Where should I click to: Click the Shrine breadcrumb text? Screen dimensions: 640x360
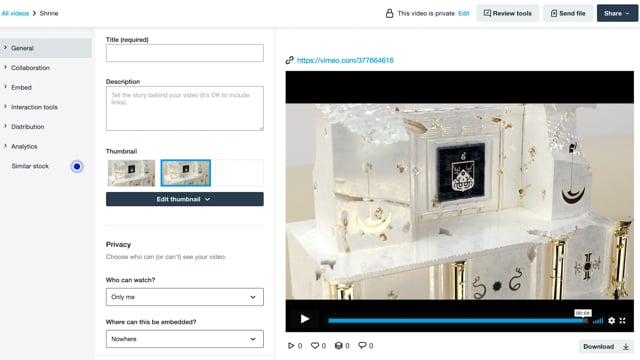(x=49, y=13)
